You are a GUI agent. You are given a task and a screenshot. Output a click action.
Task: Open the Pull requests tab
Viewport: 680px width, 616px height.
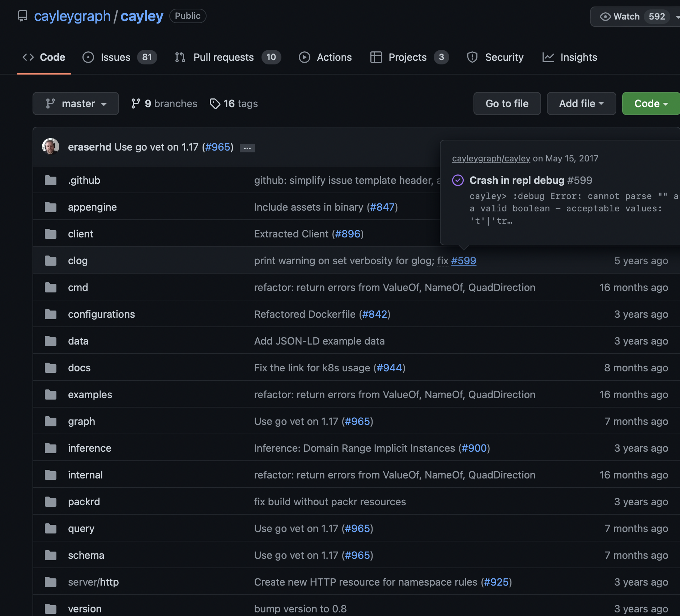pos(223,57)
